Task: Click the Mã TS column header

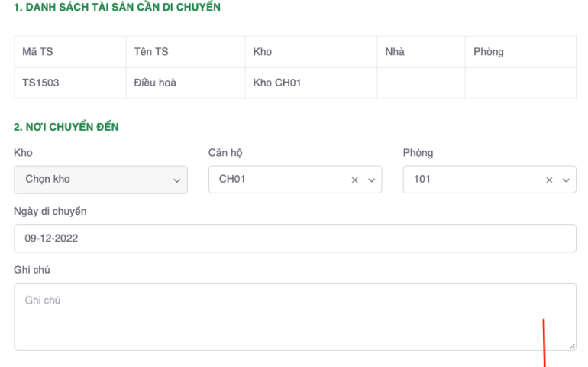Action: coord(37,52)
